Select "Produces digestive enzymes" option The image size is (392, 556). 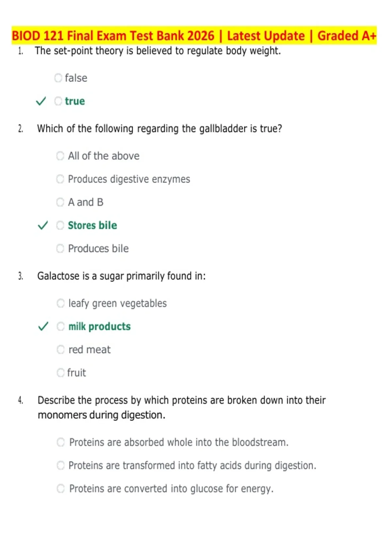point(60,179)
